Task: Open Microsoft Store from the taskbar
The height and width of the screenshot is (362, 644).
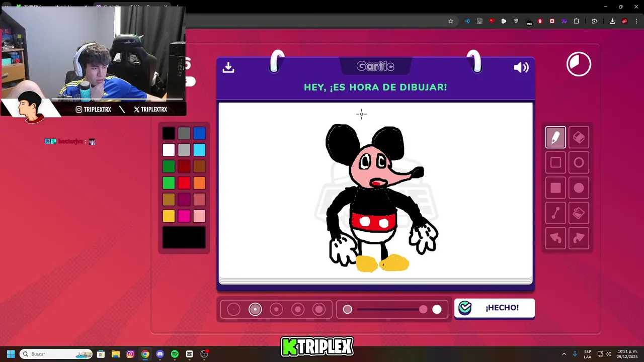Action: [101, 354]
